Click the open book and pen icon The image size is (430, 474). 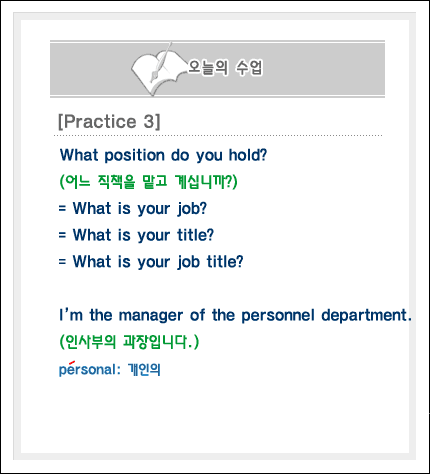tap(158, 69)
